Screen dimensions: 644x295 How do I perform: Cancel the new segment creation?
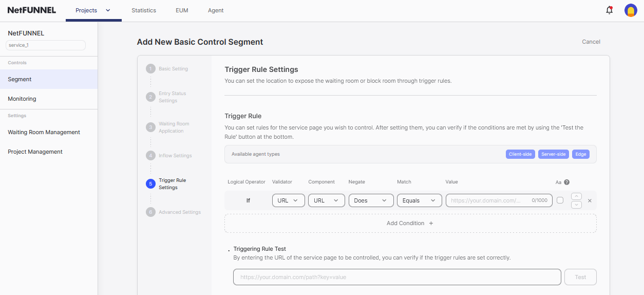click(591, 42)
